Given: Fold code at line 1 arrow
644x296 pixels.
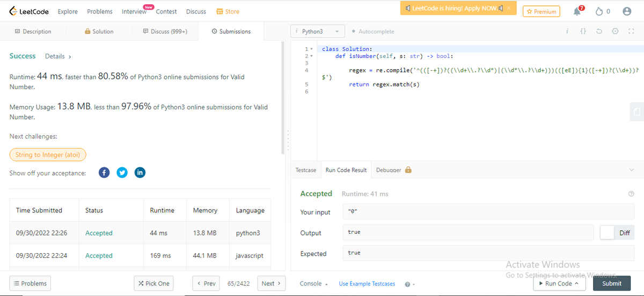Looking at the screenshot, I should [312, 49].
